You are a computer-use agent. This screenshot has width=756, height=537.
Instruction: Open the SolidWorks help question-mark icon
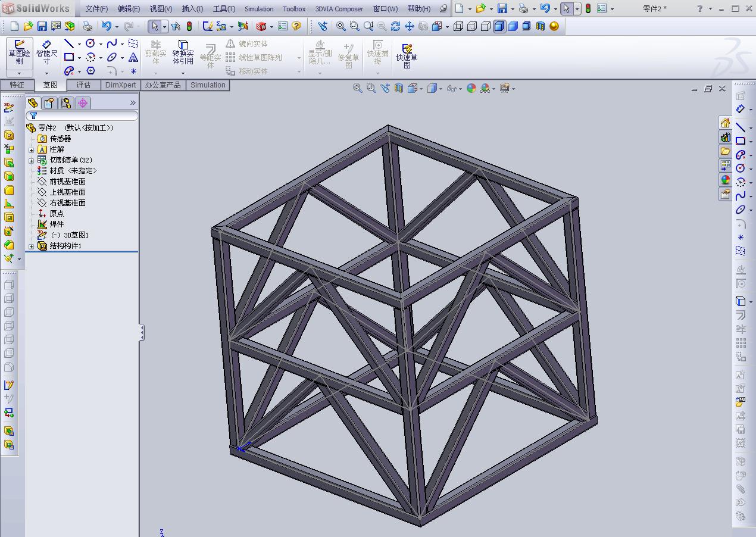(x=296, y=26)
